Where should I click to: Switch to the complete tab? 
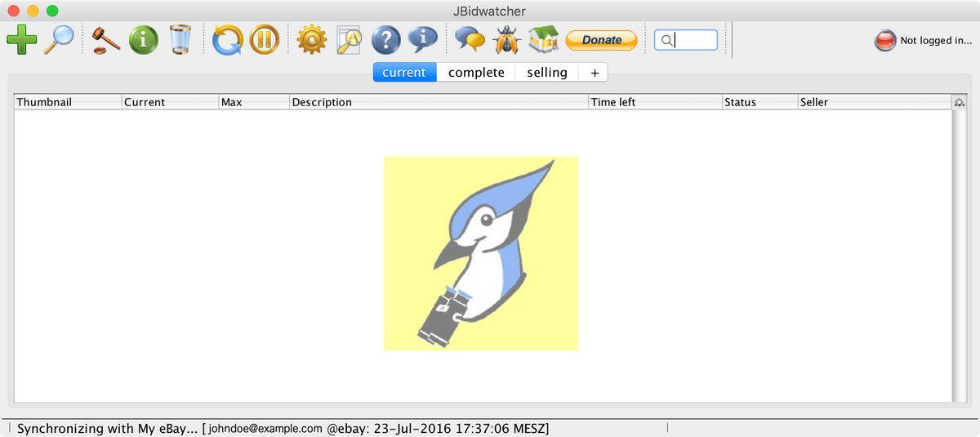point(476,72)
